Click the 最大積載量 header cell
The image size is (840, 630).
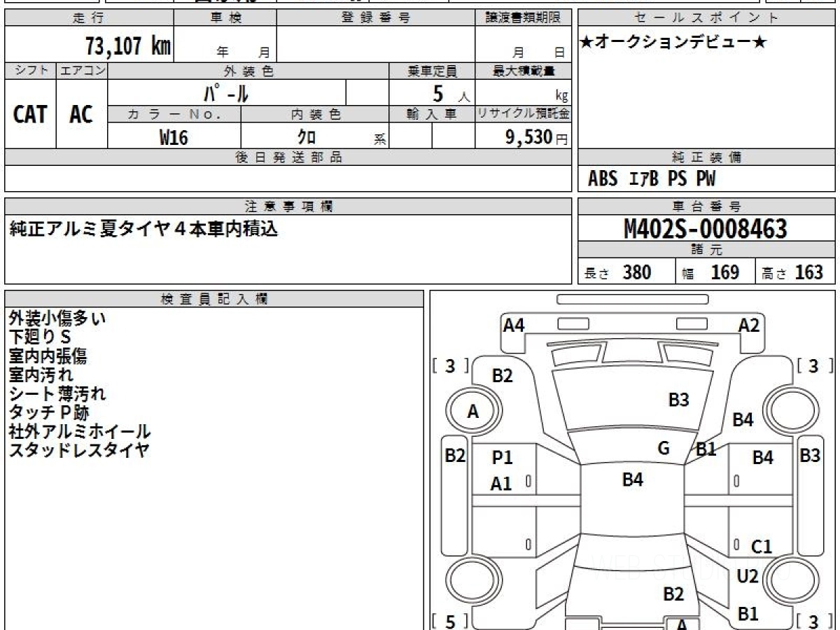[523, 71]
